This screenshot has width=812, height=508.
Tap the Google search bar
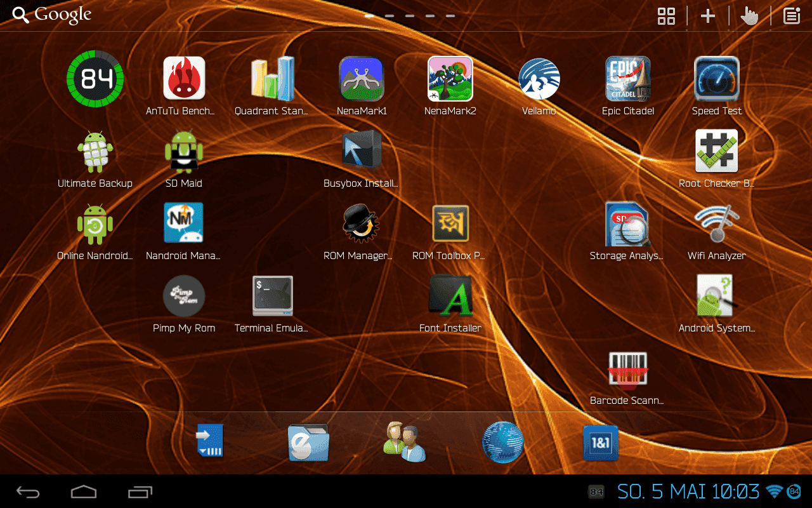click(x=52, y=15)
